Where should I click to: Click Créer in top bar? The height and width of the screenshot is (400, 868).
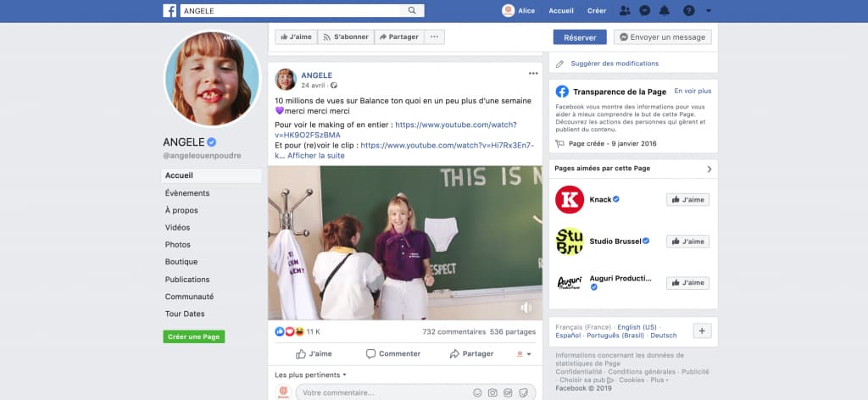(597, 10)
